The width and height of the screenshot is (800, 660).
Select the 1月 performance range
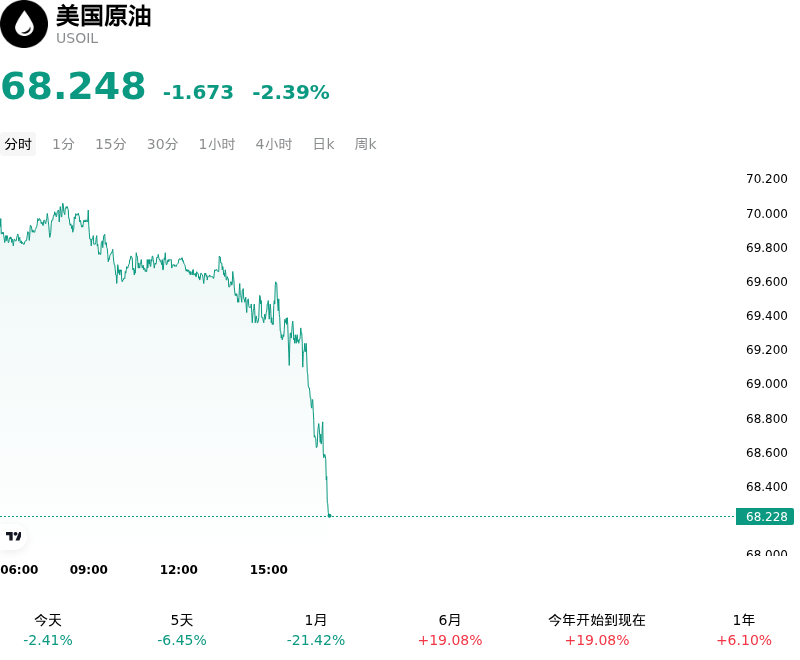click(x=315, y=630)
